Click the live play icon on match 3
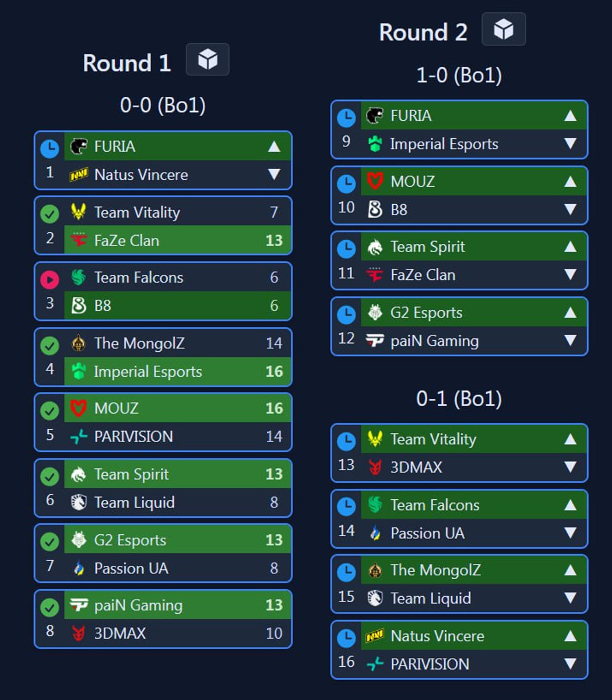Screen dimensions: 612x700 point(50,280)
